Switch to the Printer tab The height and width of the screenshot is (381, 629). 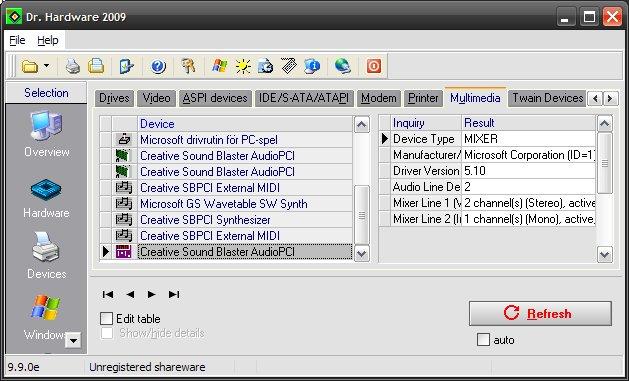tap(423, 98)
